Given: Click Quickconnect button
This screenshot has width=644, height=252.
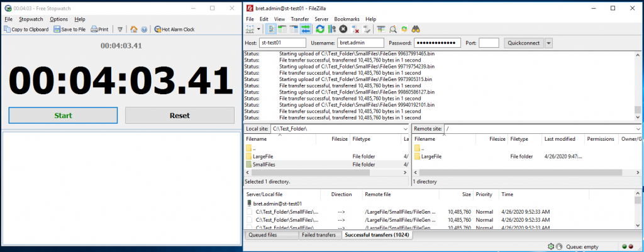Looking at the screenshot, I should point(524,43).
